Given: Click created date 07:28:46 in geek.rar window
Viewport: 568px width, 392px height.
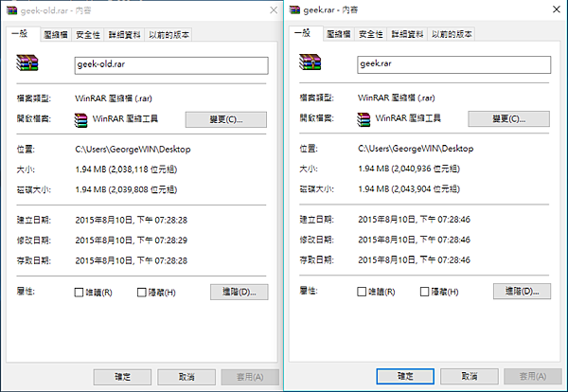Looking at the screenshot, I should pos(414,219).
